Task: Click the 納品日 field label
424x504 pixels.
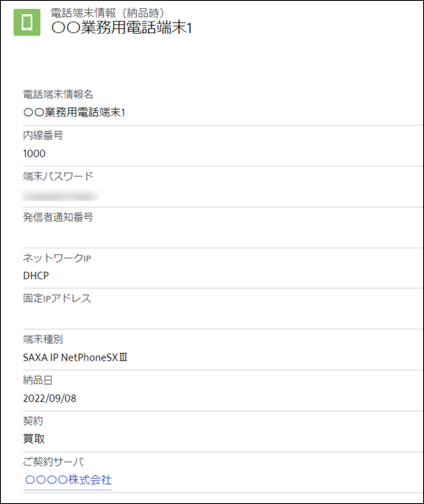Action: click(38, 380)
